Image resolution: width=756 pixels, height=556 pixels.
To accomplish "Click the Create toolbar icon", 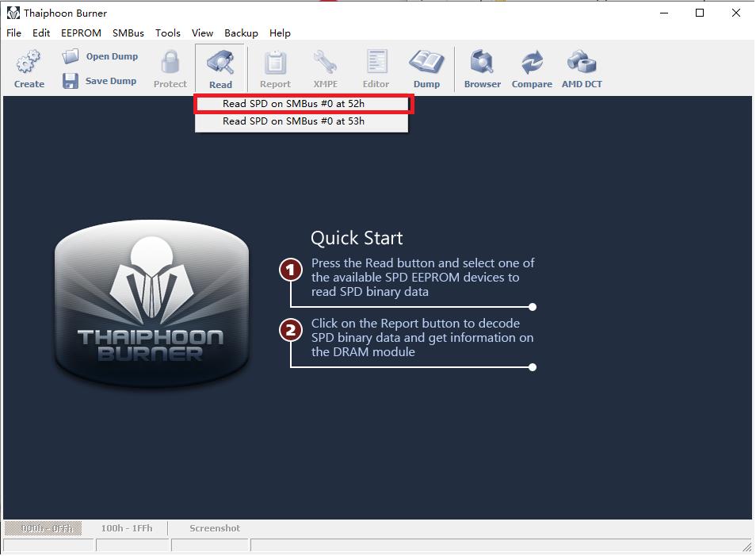I will click(29, 62).
